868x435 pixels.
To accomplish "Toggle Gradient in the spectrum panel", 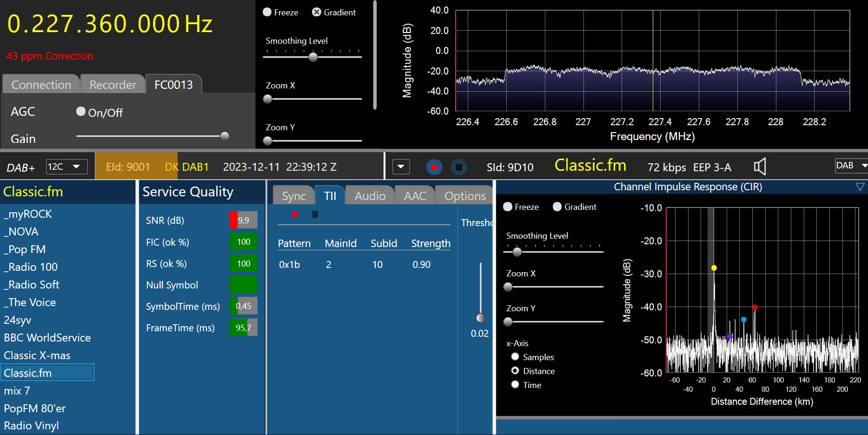I will [x=317, y=12].
